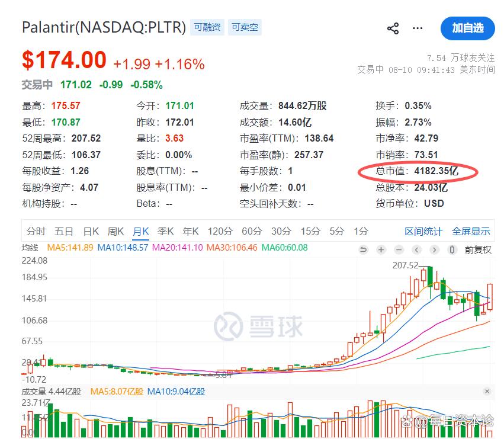Zoom out chart with minus icon
This screenshot has height=439, width=504.
[399, 249]
